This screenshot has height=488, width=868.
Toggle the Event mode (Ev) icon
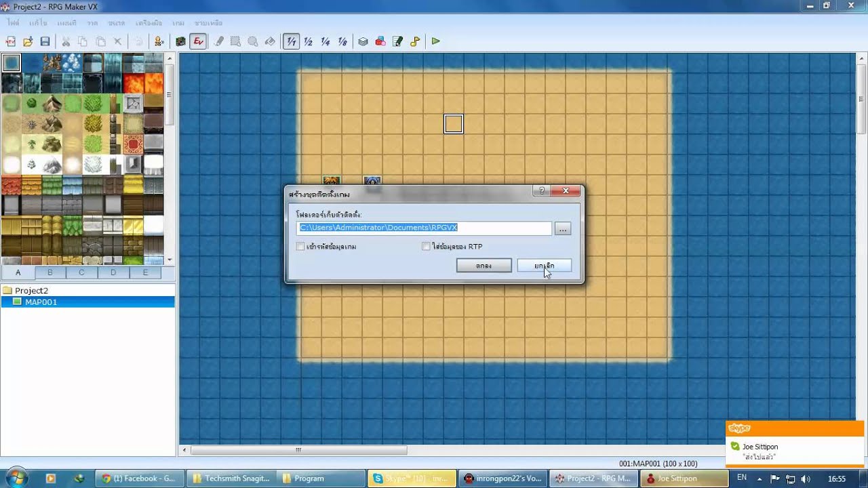point(198,41)
